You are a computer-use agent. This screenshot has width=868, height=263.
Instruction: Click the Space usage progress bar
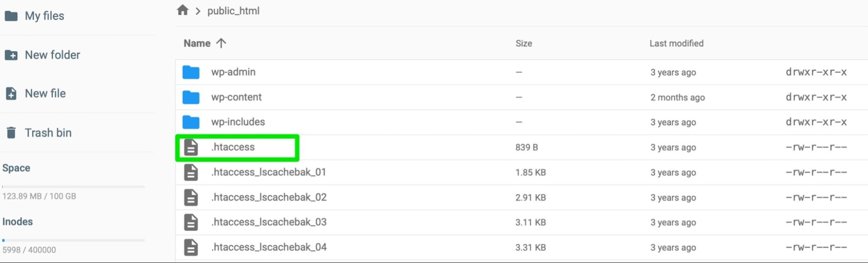(x=73, y=186)
